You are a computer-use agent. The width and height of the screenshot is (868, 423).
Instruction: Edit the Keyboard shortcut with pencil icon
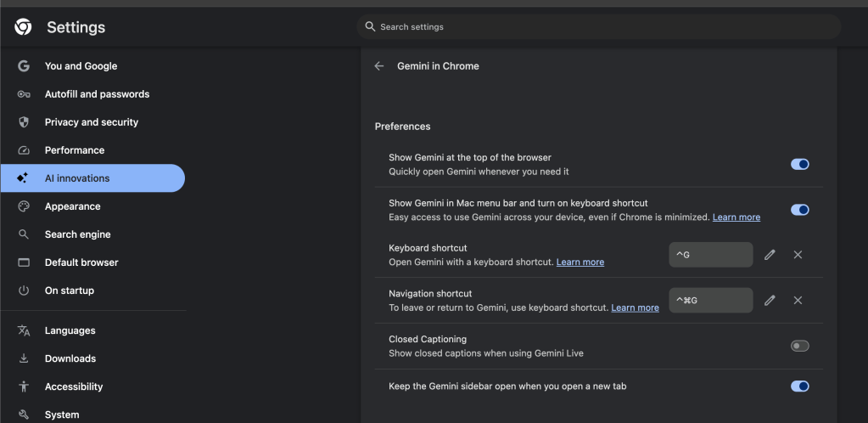click(x=770, y=255)
